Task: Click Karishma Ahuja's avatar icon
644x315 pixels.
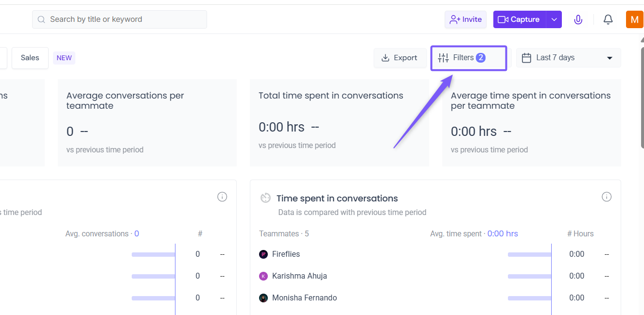Action: coord(263,276)
